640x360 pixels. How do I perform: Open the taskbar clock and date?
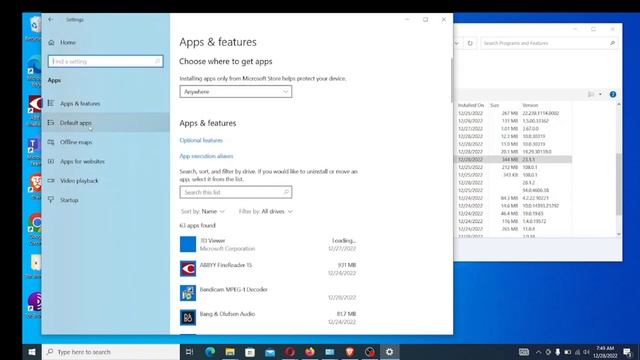(605, 352)
